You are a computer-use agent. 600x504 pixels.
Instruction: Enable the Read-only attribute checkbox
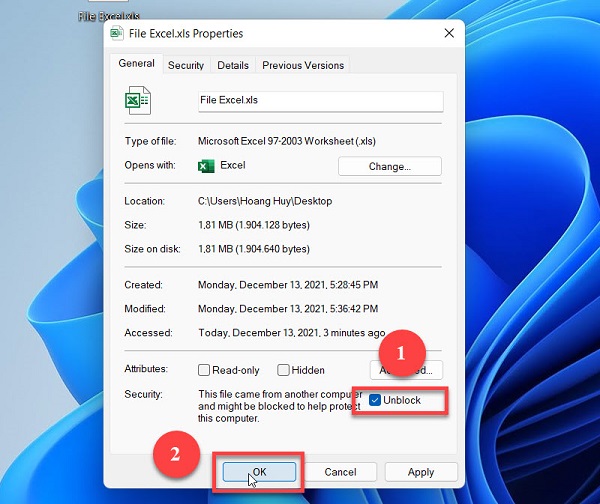tap(204, 370)
